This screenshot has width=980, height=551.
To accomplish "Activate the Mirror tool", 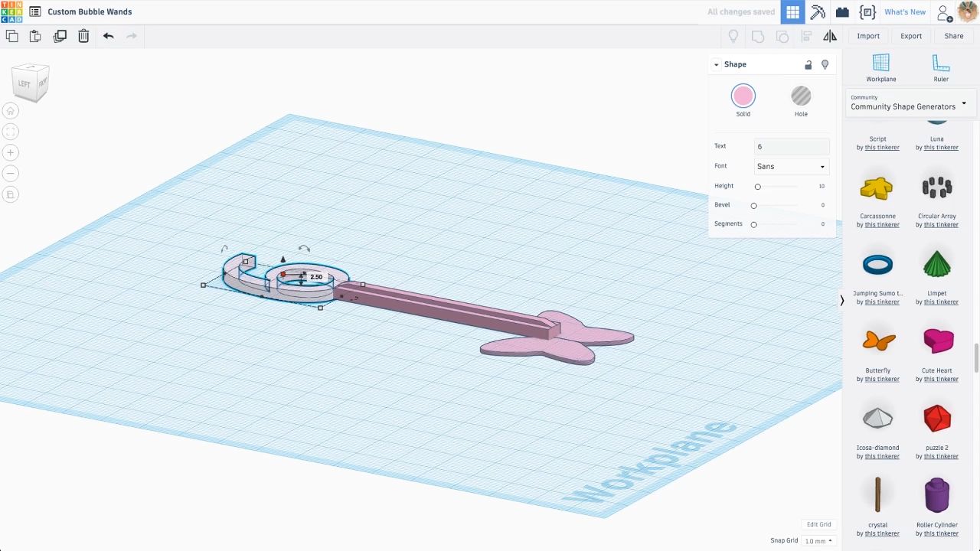I will pyautogui.click(x=830, y=36).
